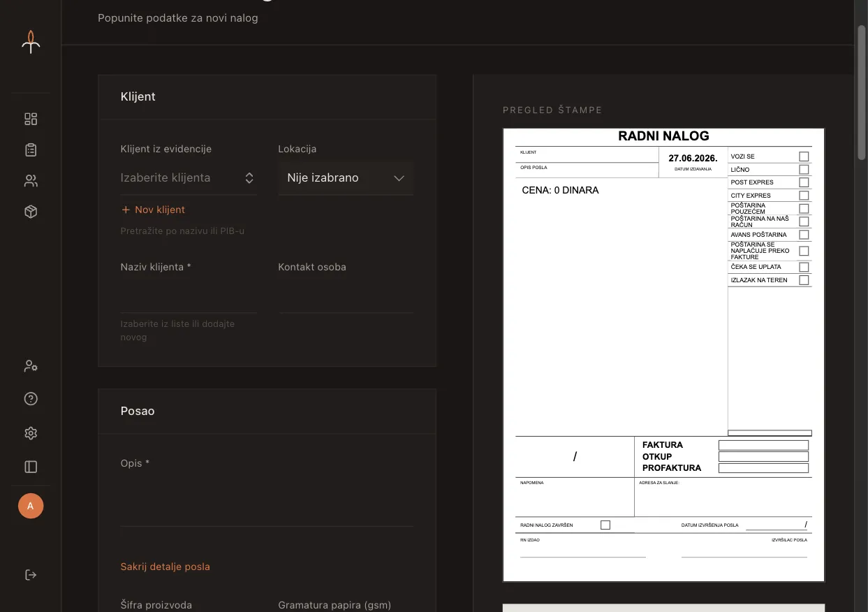Image resolution: width=868 pixels, height=612 pixels.
Task: Click the orange user avatar A
Action: click(31, 506)
